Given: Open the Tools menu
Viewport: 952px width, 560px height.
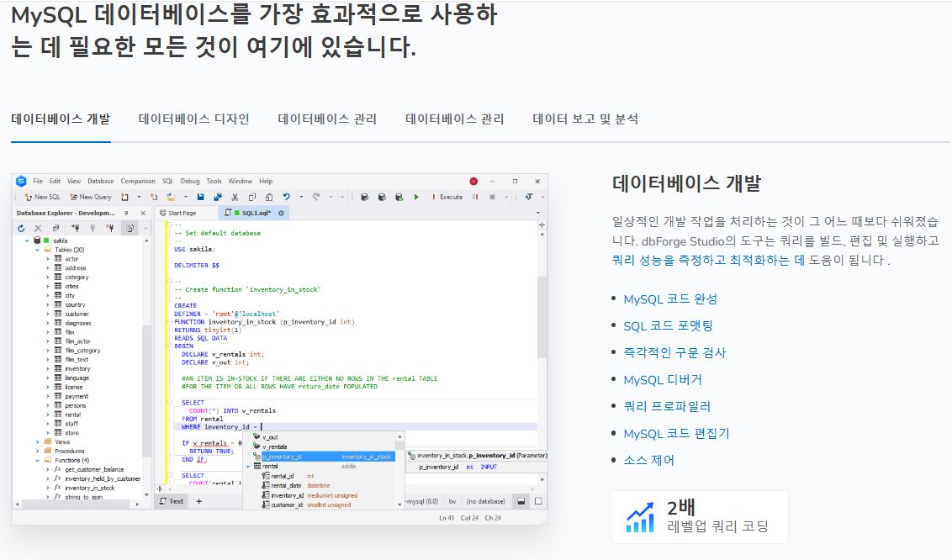Looking at the screenshot, I should click(x=214, y=181).
